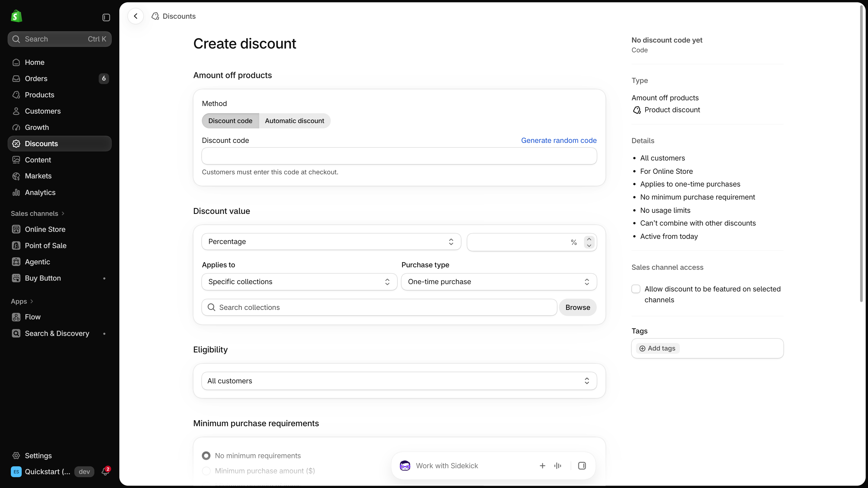Open the All customers eligibility dropdown
868x488 pixels.
399,381
